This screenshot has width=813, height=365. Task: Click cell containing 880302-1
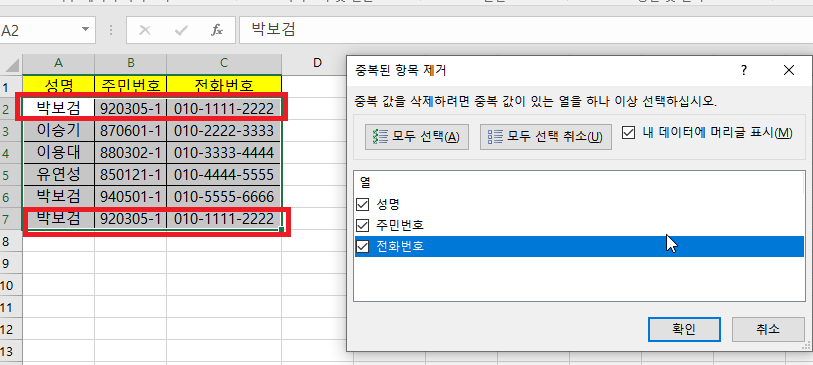[x=131, y=152]
